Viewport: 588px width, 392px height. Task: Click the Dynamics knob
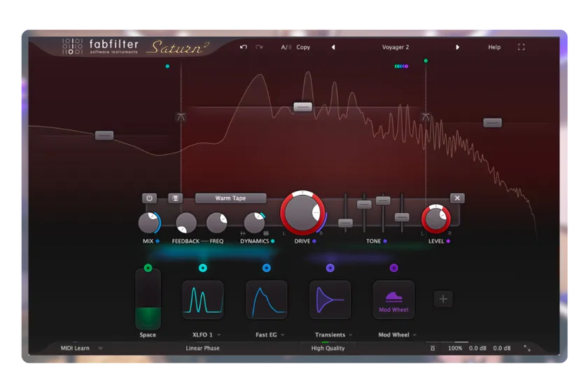[254, 223]
